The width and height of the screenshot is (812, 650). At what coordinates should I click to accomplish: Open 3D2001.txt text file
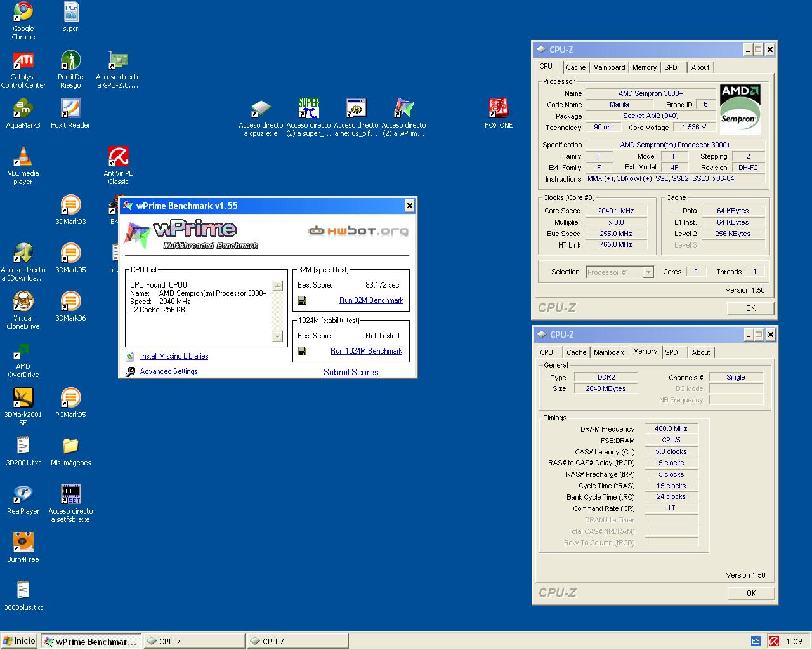[23, 446]
